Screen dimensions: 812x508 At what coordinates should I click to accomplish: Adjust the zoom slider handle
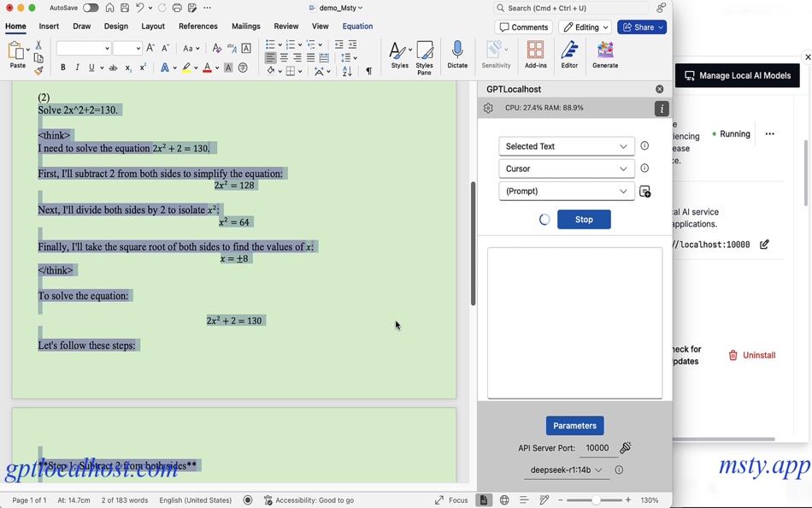(596, 499)
